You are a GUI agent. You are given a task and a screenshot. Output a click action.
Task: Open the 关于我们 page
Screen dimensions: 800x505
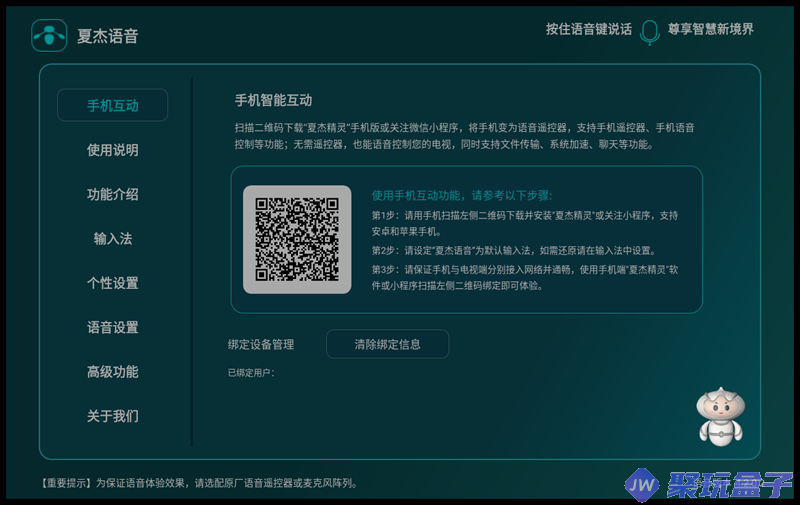113,416
